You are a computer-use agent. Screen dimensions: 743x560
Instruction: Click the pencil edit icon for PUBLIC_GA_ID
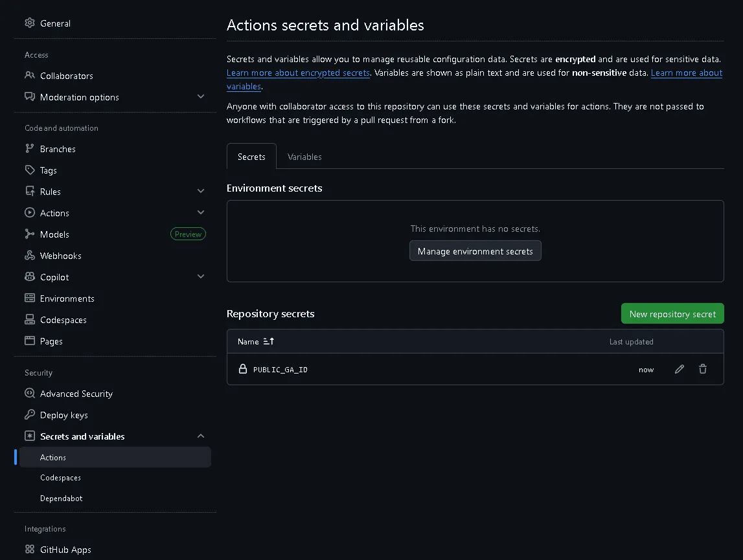point(679,369)
